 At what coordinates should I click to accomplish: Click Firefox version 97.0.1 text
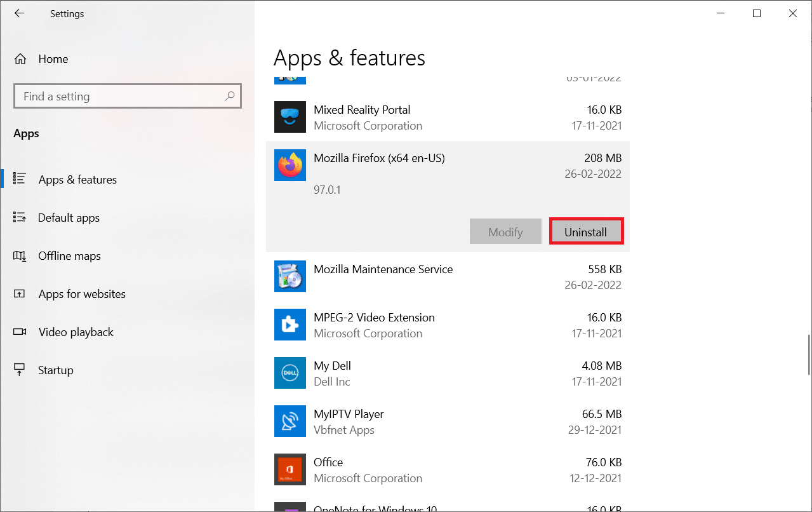(327, 190)
